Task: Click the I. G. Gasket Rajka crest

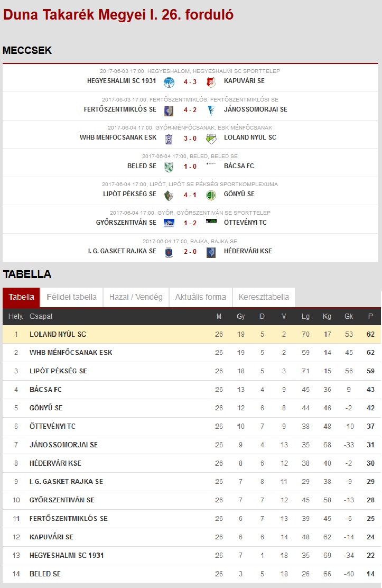Action: coord(169,252)
